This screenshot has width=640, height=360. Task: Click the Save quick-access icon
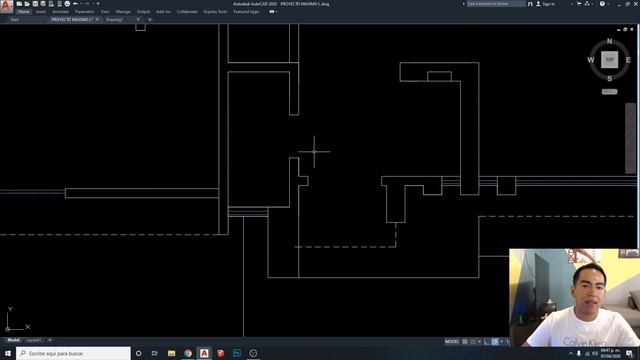coord(35,4)
